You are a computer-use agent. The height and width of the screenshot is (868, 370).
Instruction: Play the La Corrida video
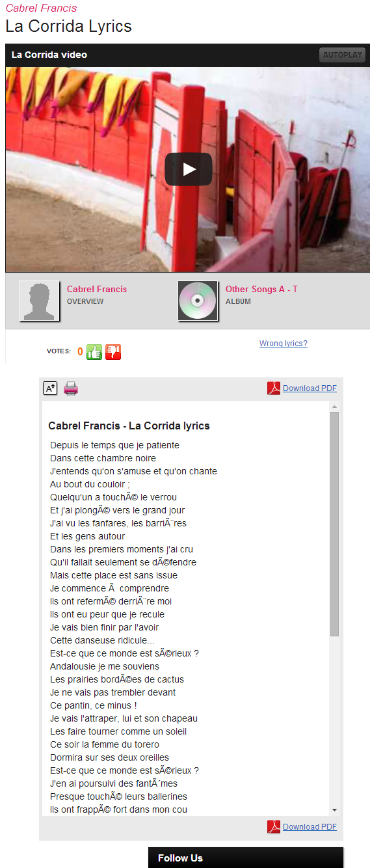tap(189, 169)
